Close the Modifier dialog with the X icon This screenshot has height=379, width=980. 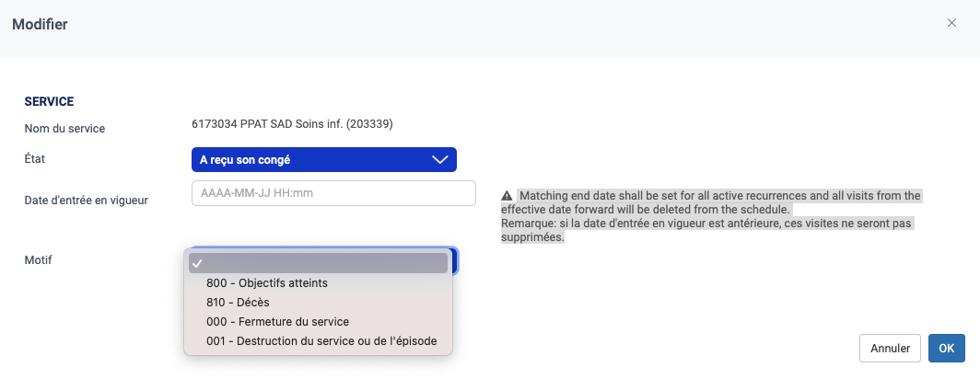951,23
